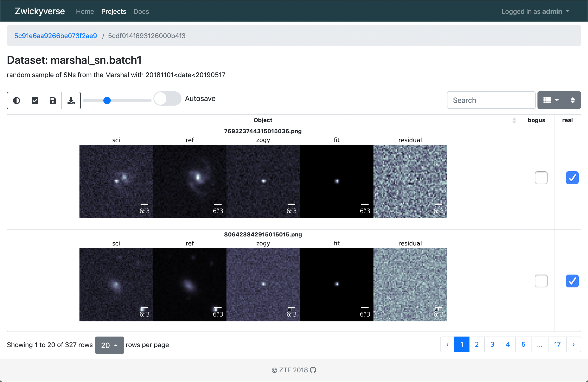Click the download icon button
The width and height of the screenshot is (588, 382).
click(x=71, y=101)
